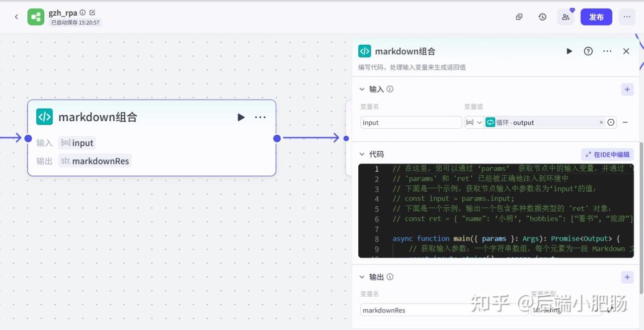Collapse the 代码 section
644x330 pixels.
(362, 154)
